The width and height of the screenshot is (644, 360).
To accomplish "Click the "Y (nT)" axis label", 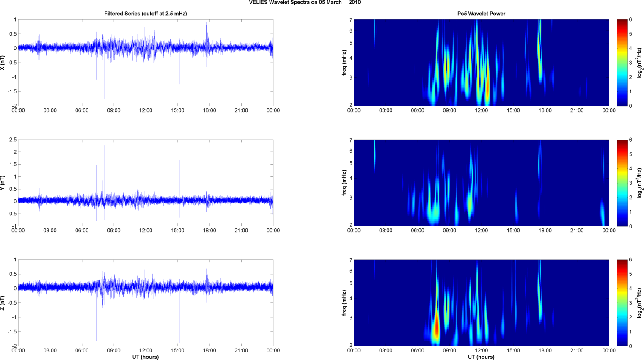I will click(x=3, y=183).
